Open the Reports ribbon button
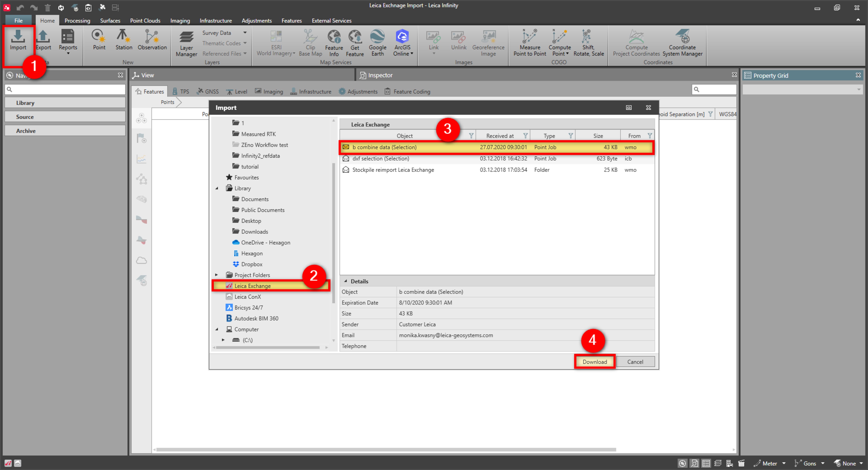This screenshot has width=868, height=470. coord(68,42)
